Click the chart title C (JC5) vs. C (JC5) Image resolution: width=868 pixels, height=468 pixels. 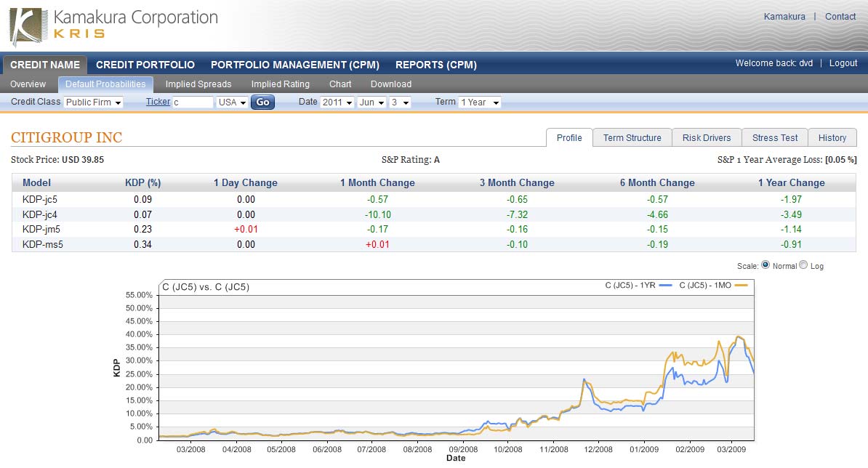(206, 287)
